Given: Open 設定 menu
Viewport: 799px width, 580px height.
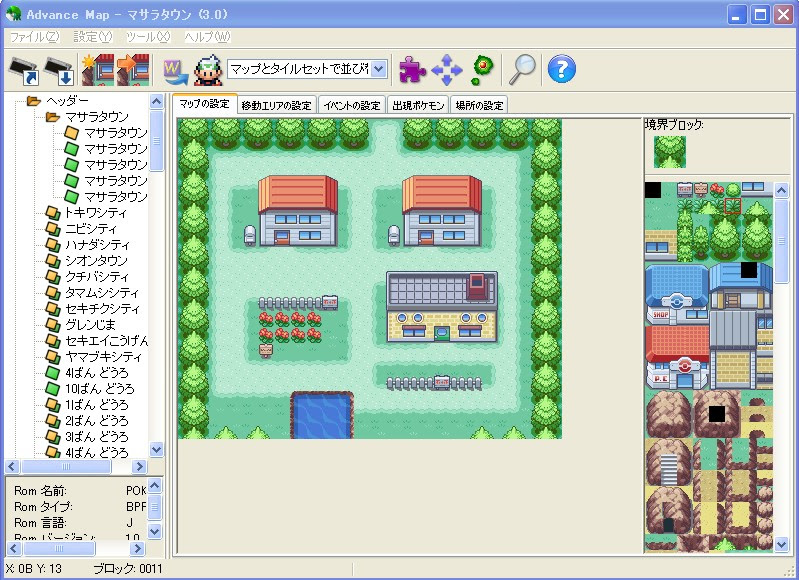Looking at the screenshot, I should pos(92,37).
